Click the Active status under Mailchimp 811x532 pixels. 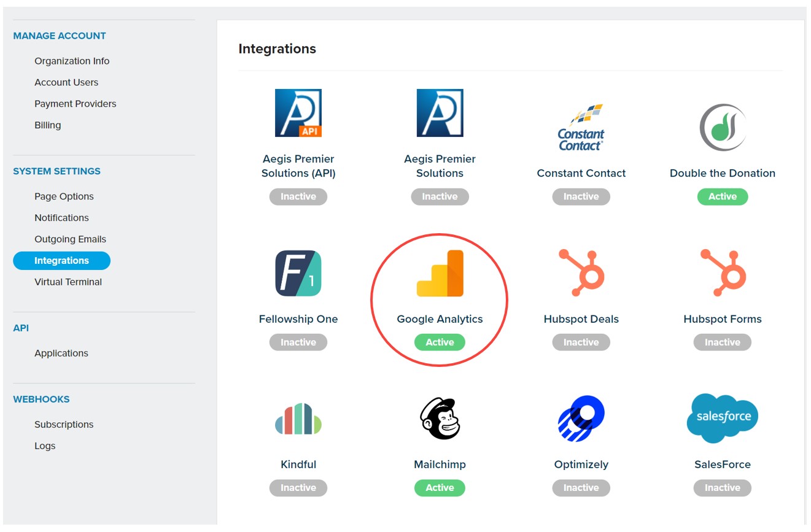tap(440, 488)
